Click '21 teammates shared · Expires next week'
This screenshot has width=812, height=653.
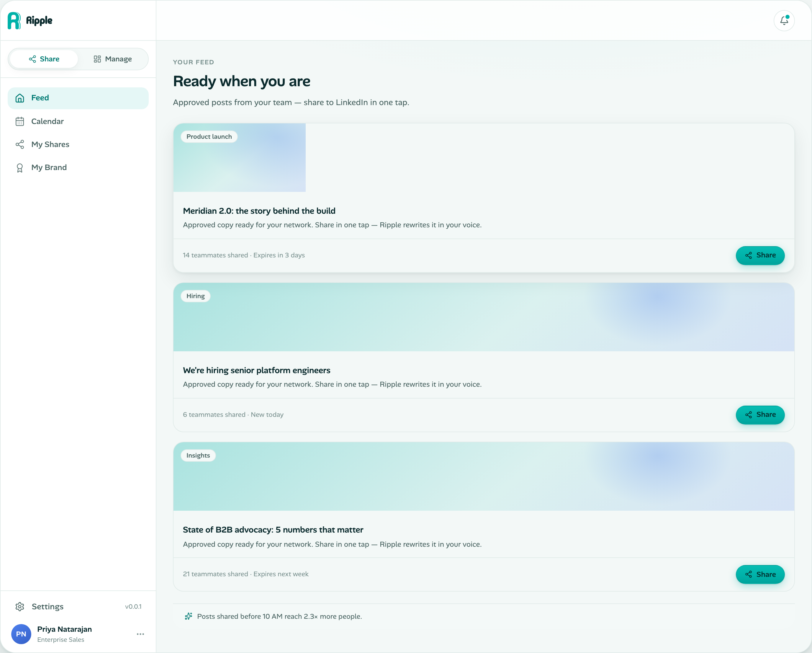[245, 574]
